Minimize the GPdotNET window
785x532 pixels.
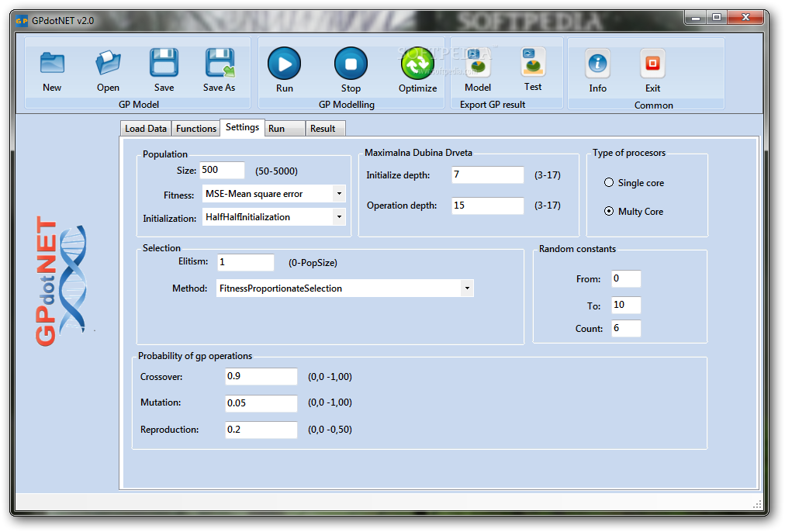[695, 18]
